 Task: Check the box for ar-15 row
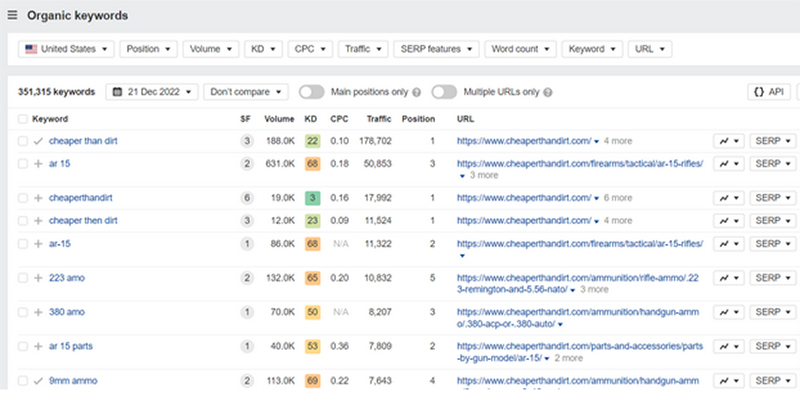[x=22, y=244]
